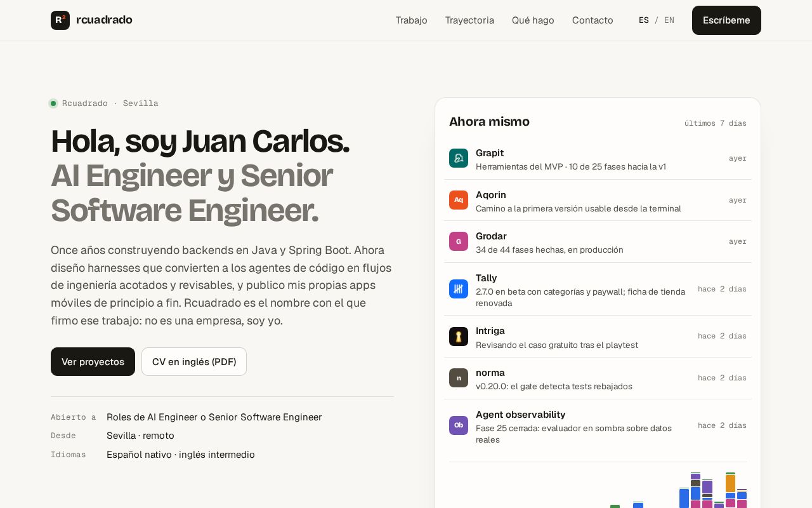The width and height of the screenshot is (812, 508).
Task: Click the Hola, soy Juan Carlos heading
Action: (x=200, y=141)
